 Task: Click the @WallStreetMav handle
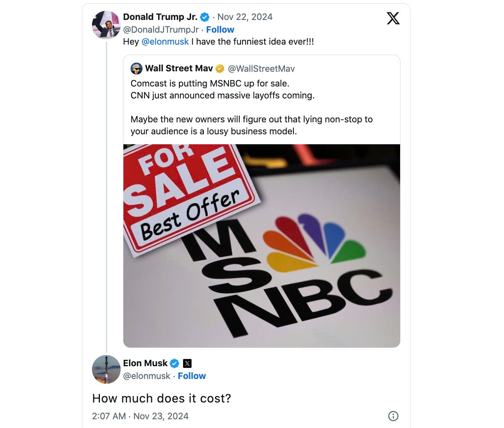pyautogui.click(x=261, y=69)
